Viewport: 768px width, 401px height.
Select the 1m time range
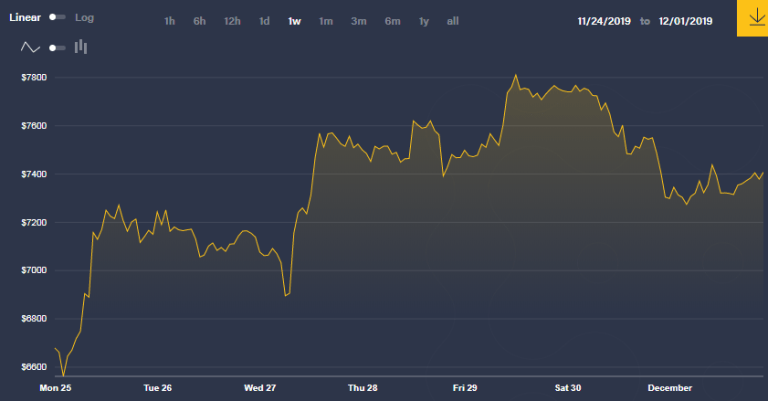click(x=326, y=21)
